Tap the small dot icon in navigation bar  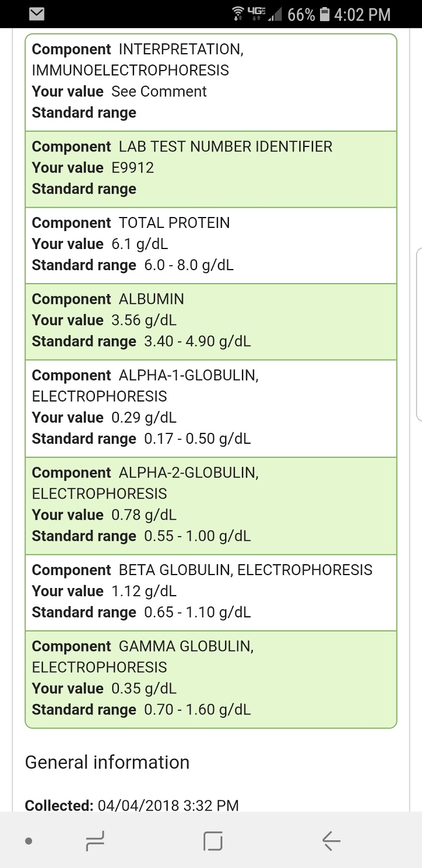pos(29,841)
